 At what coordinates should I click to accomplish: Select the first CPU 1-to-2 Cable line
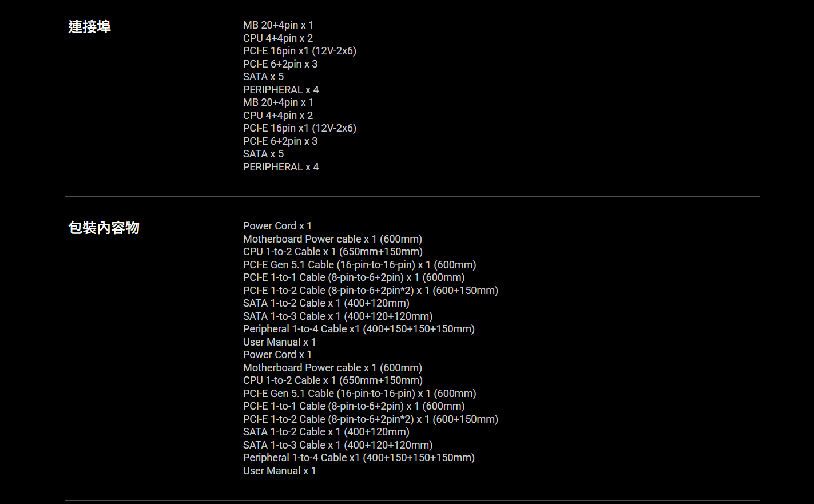[332, 252]
